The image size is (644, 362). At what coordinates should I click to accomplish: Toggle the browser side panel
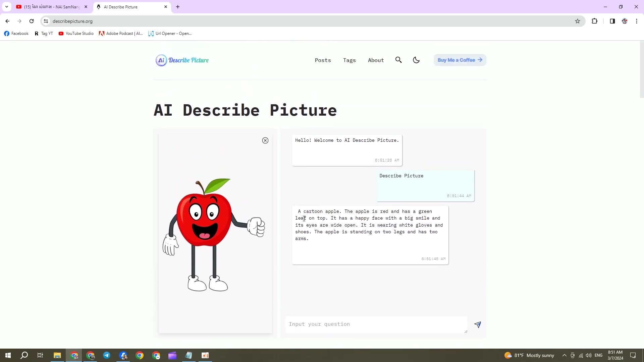(612, 21)
